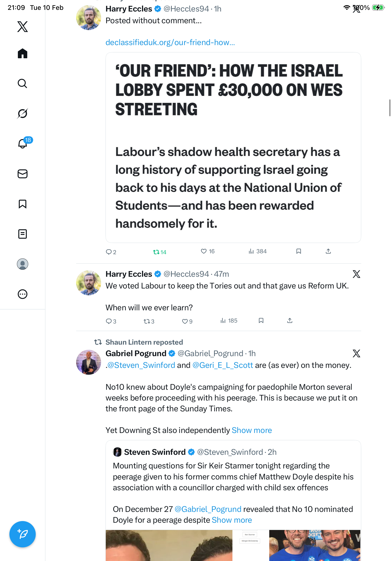This screenshot has width=392, height=561.
Task: Expand Gabriel Pogrund's post with Show more
Action: click(251, 430)
